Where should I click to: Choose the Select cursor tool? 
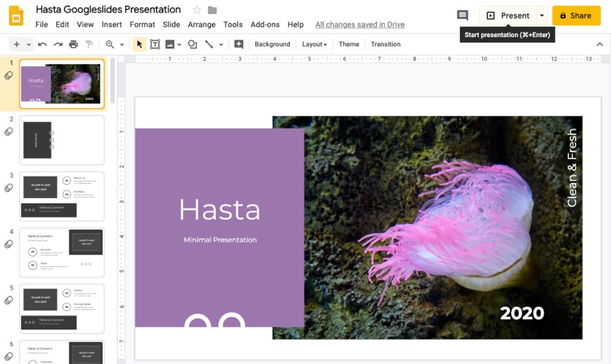[139, 45]
